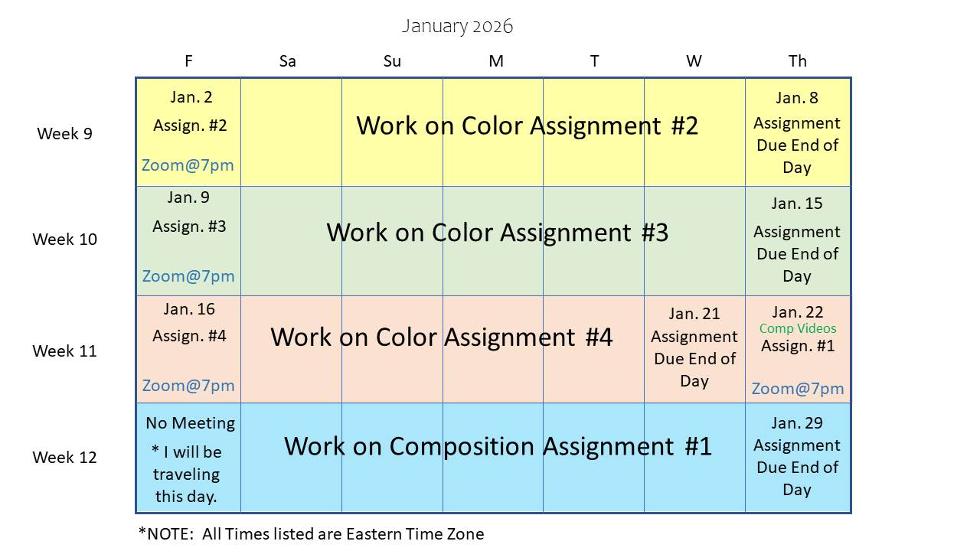Select the Work on Color Assignment #3 text
The width and height of the screenshot is (980, 551).
(x=497, y=232)
